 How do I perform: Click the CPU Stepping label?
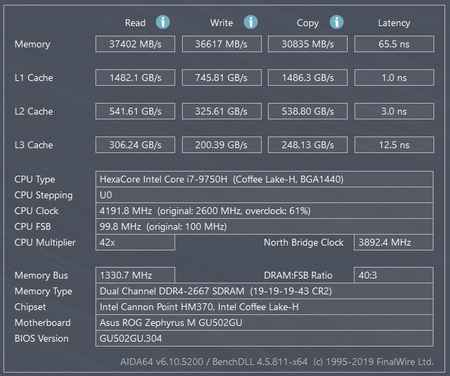[43, 195]
